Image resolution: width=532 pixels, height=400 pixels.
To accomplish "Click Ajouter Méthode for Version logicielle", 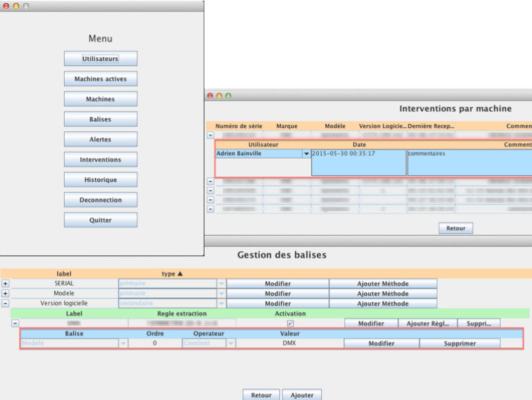I will [x=383, y=303].
